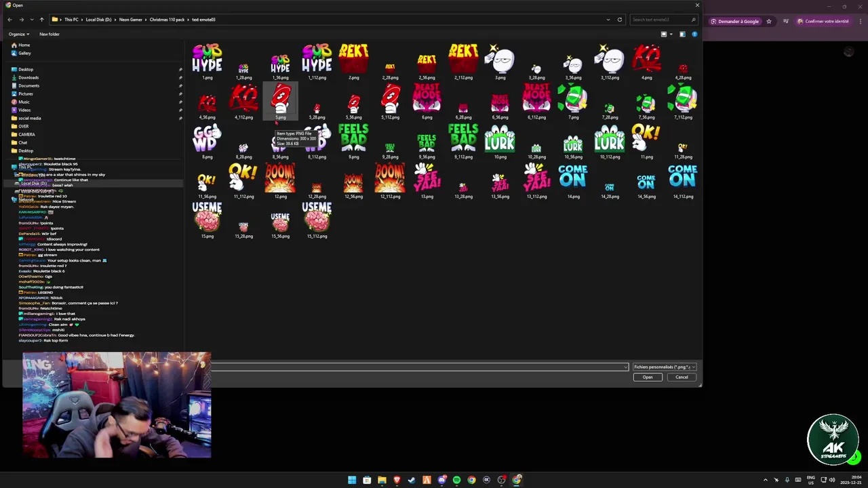Select 3.png salute emote
This screenshot has width=868, height=488.
tap(500, 62)
